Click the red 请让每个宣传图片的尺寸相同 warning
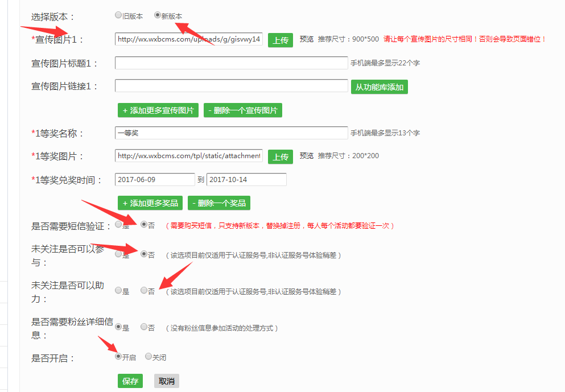The width and height of the screenshot is (565, 392). point(464,39)
